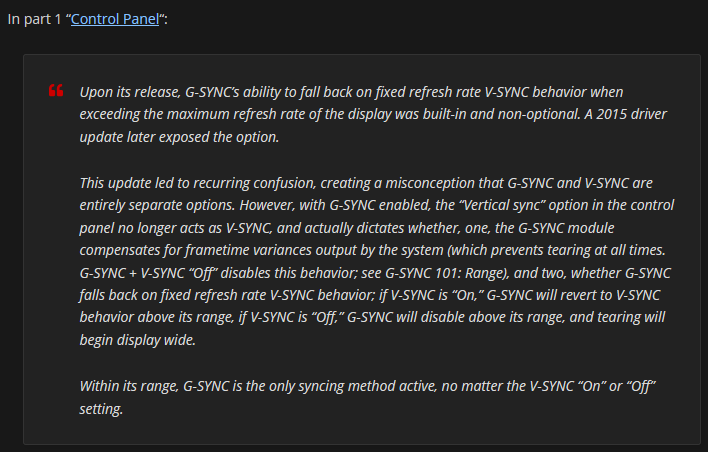This screenshot has height=452, width=708.
Task: Click the final word "setting."
Action: (x=101, y=409)
